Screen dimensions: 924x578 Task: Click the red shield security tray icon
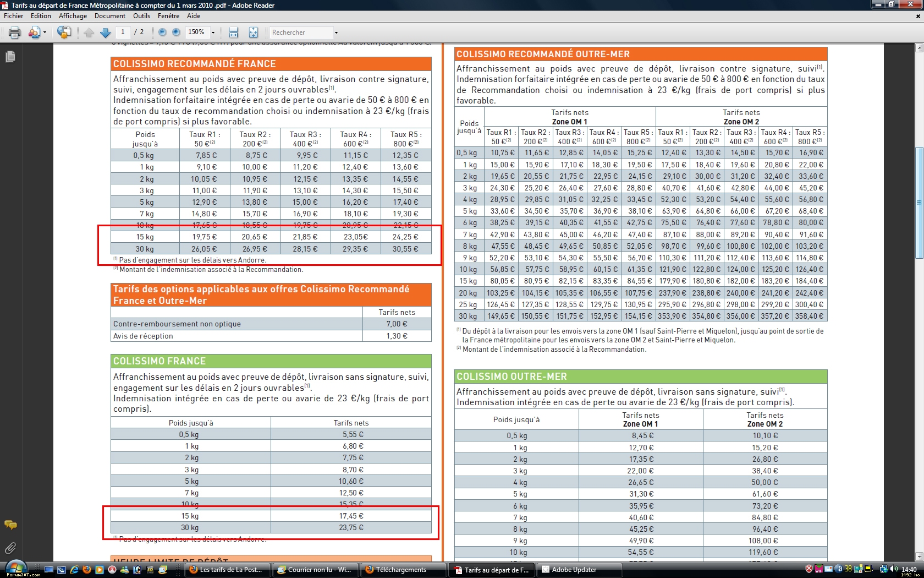click(809, 569)
